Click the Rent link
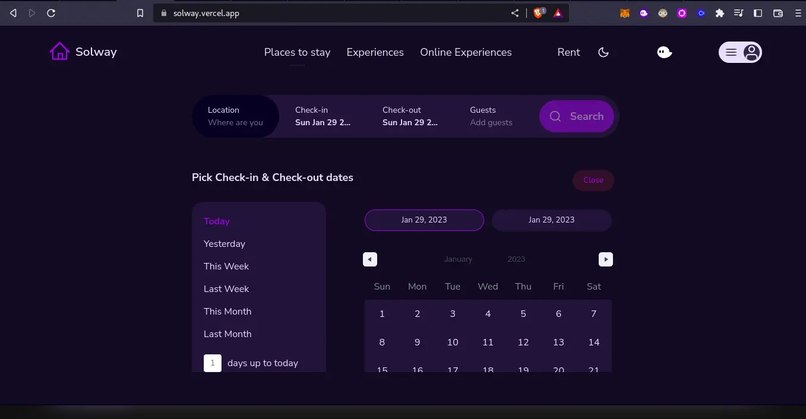 (569, 52)
